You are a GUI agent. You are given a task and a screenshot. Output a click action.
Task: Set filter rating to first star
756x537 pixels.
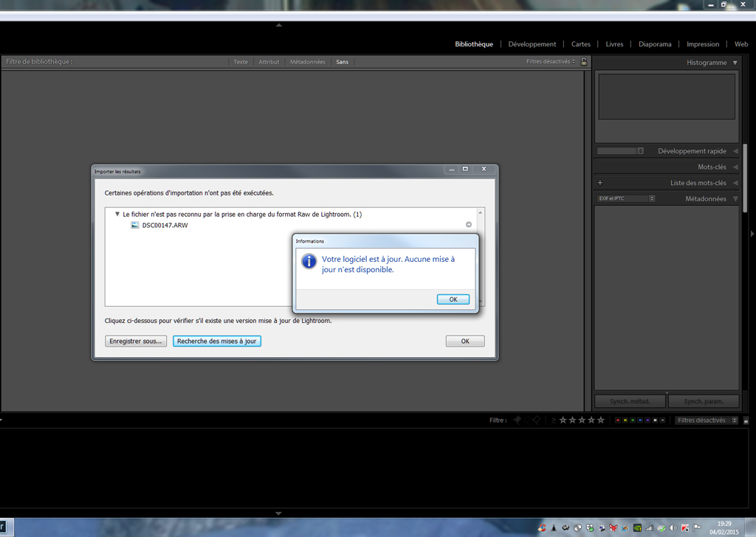(563, 420)
